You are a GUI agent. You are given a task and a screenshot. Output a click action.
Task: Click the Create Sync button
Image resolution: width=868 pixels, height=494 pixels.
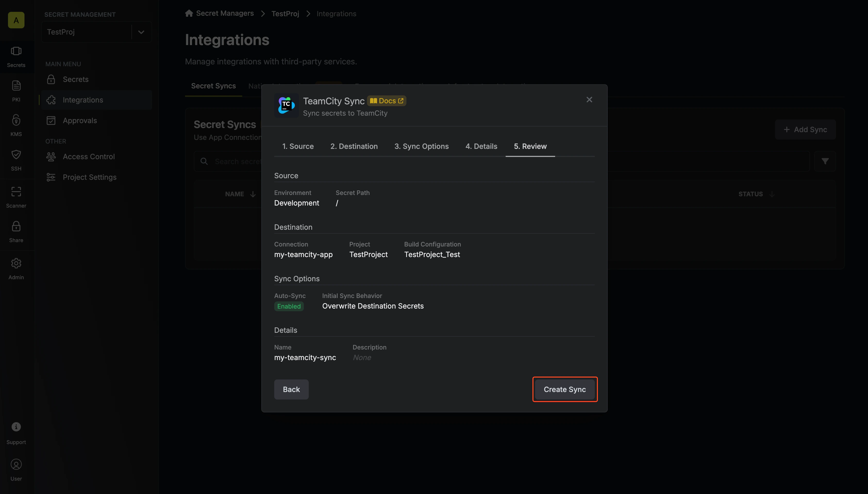click(x=565, y=389)
